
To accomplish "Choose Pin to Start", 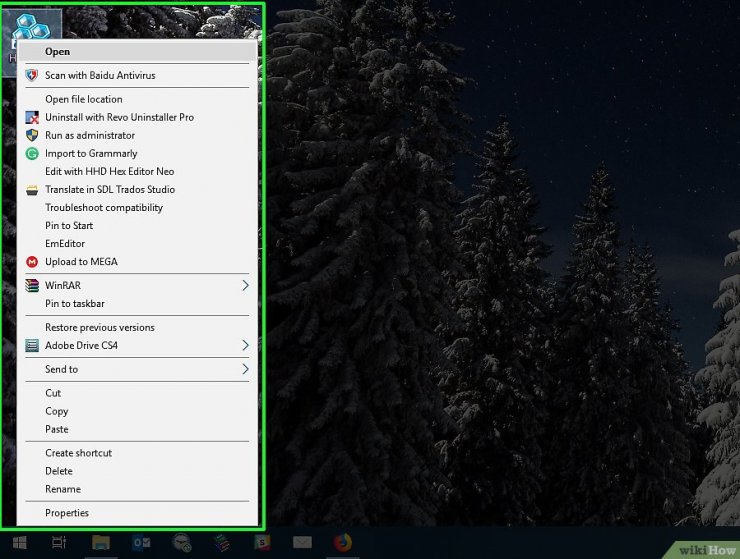I will point(137,225).
